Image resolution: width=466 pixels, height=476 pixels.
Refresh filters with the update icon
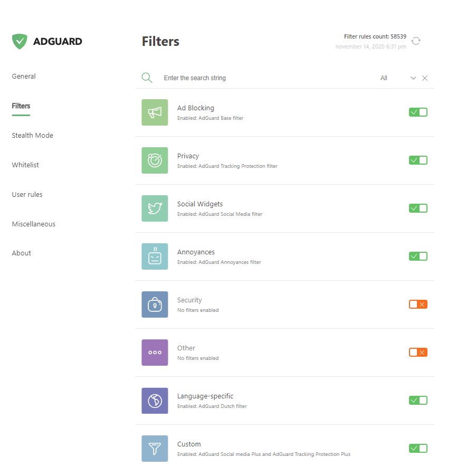click(x=416, y=41)
